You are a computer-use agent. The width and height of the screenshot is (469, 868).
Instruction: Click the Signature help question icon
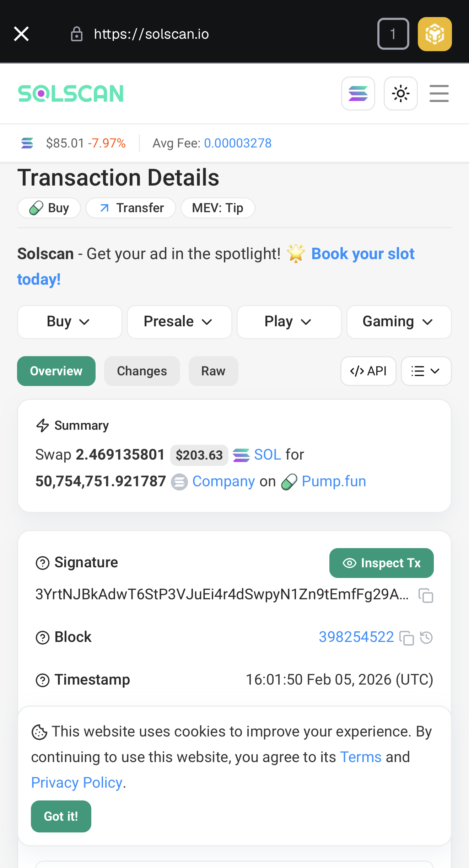(x=43, y=563)
